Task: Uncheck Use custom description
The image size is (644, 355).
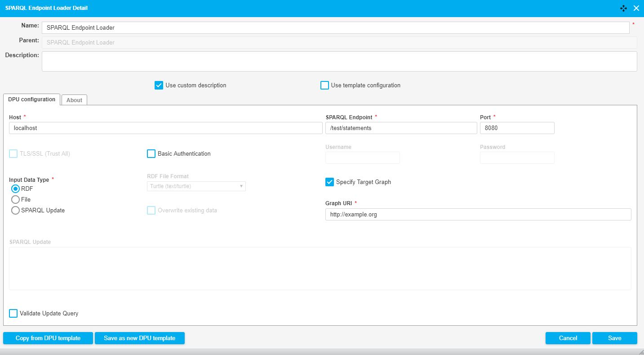Action: pos(159,85)
